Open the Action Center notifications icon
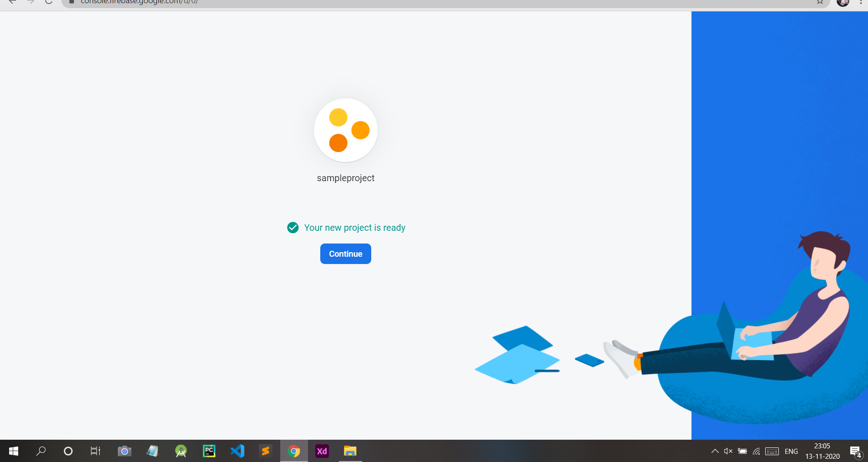 click(x=856, y=452)
